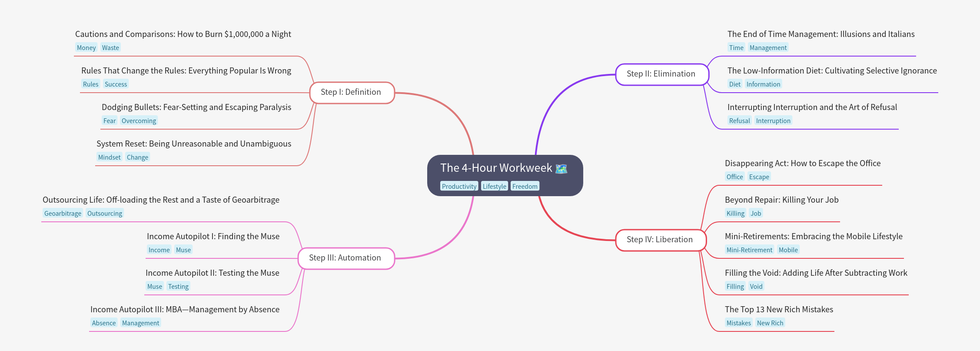Click the map emoji in central node
Screen dimensions: 980x351
click(561, 168)
